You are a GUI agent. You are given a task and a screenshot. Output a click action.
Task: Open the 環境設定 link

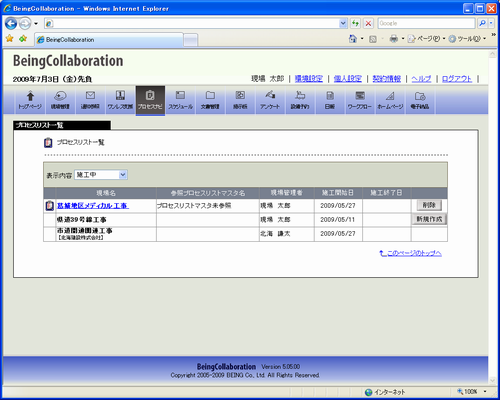click(x=309, y=79)
